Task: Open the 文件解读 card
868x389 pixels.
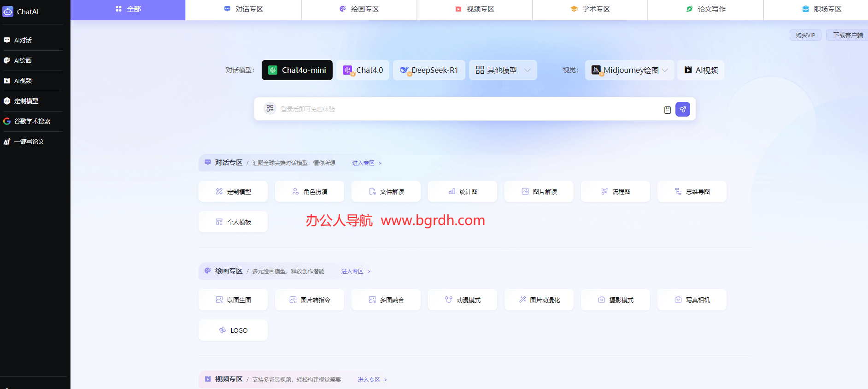Action: (386, 191)
